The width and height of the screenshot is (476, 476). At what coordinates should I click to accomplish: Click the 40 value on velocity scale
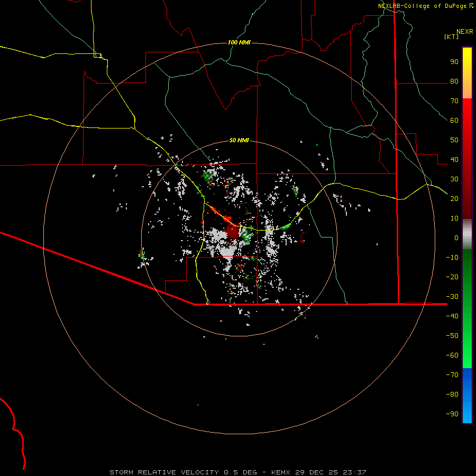454,159
